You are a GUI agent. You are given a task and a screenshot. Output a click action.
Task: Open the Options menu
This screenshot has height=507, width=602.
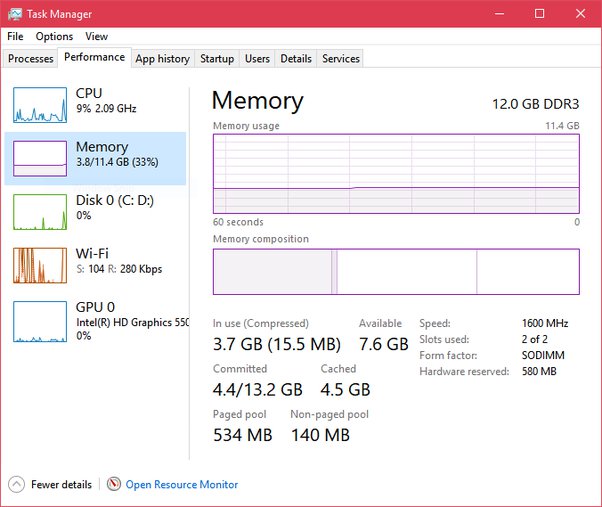point(54,36)
